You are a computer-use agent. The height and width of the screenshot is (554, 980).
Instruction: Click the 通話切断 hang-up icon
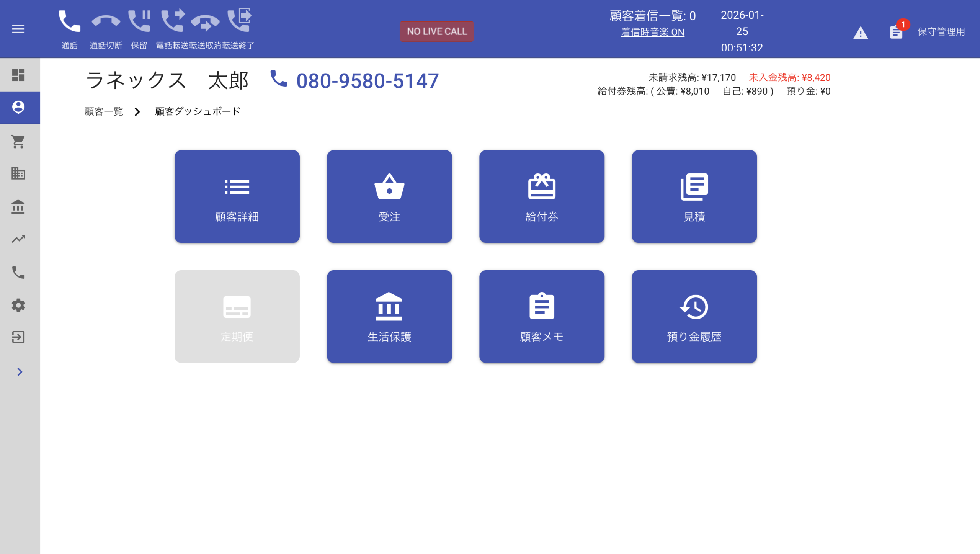point(106,22)
